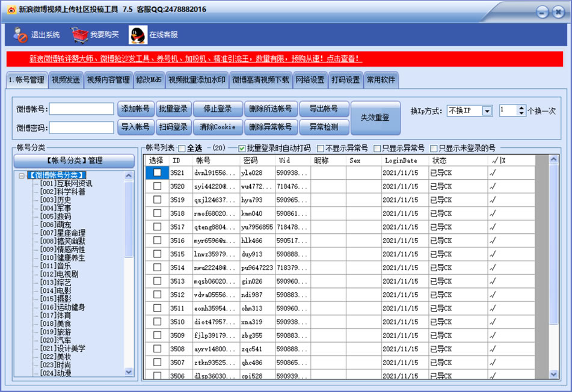
Task: Select the [007]星座命理 category
Action: click(63, 233)
